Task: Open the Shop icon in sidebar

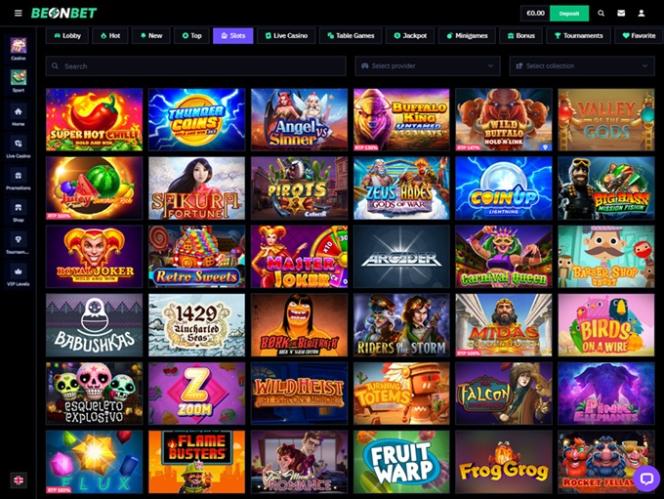Action: click(18, 208)
